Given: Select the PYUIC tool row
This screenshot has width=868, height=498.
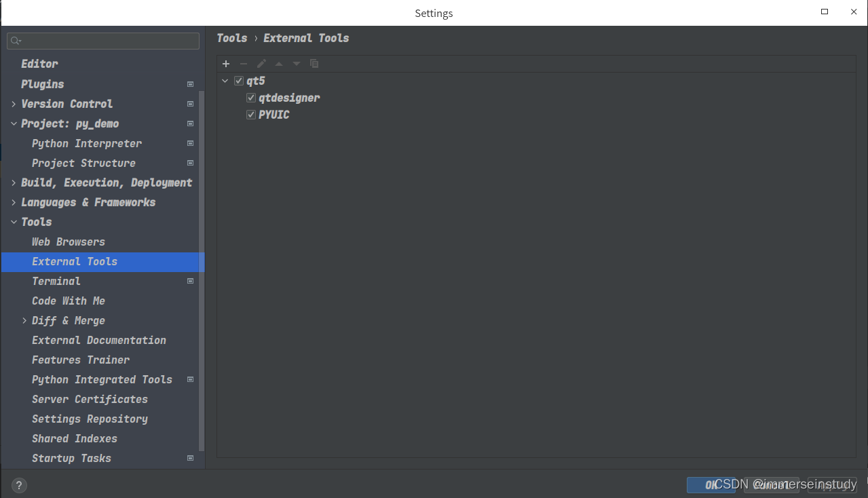Looking at the screenshot, I should (274, 115).
